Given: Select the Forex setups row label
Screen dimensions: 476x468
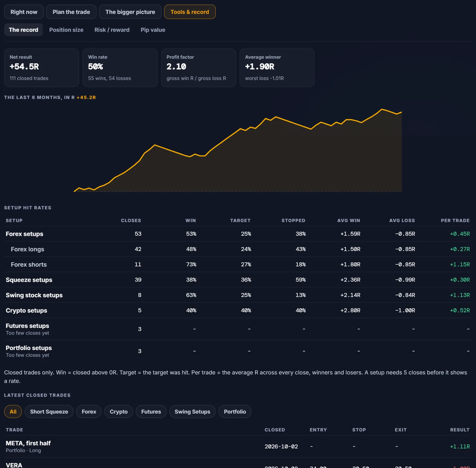Looking at the screenshot, I should (x=24, y=234).
